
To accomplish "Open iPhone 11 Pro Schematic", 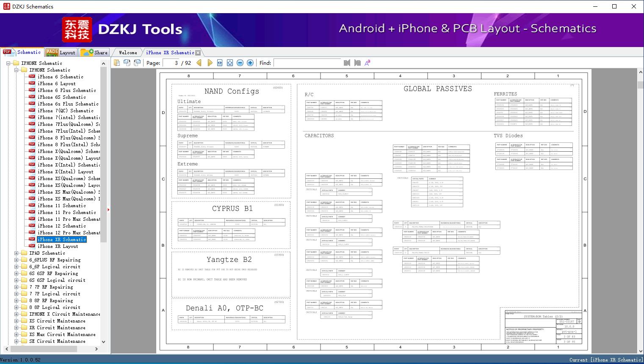I will (x=67, y=212).
